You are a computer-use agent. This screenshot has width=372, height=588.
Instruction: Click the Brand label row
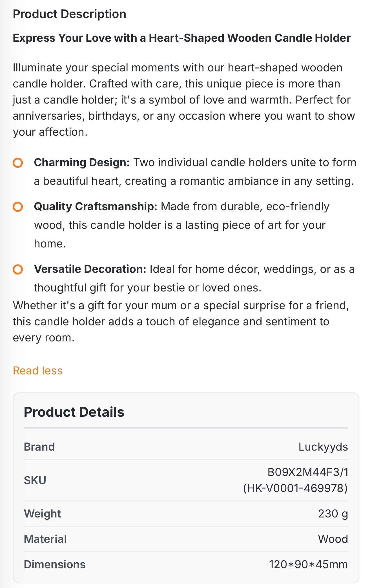pos(186,447)
